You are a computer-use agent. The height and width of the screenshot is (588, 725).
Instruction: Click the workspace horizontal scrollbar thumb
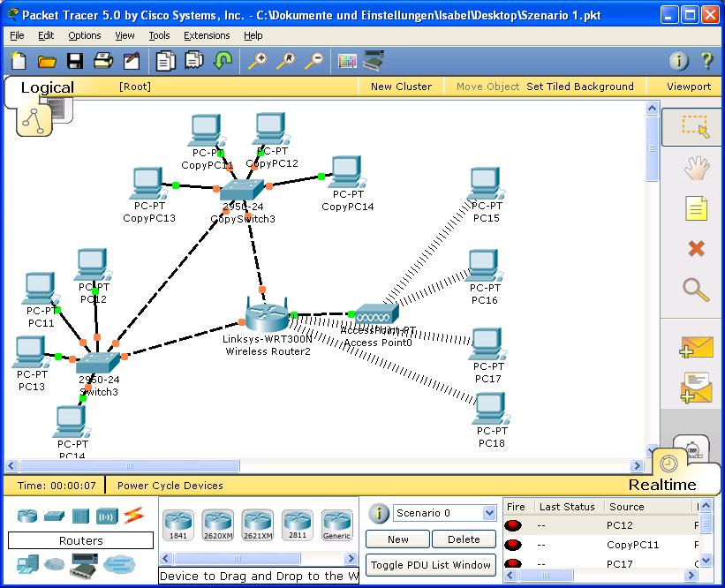130,465
